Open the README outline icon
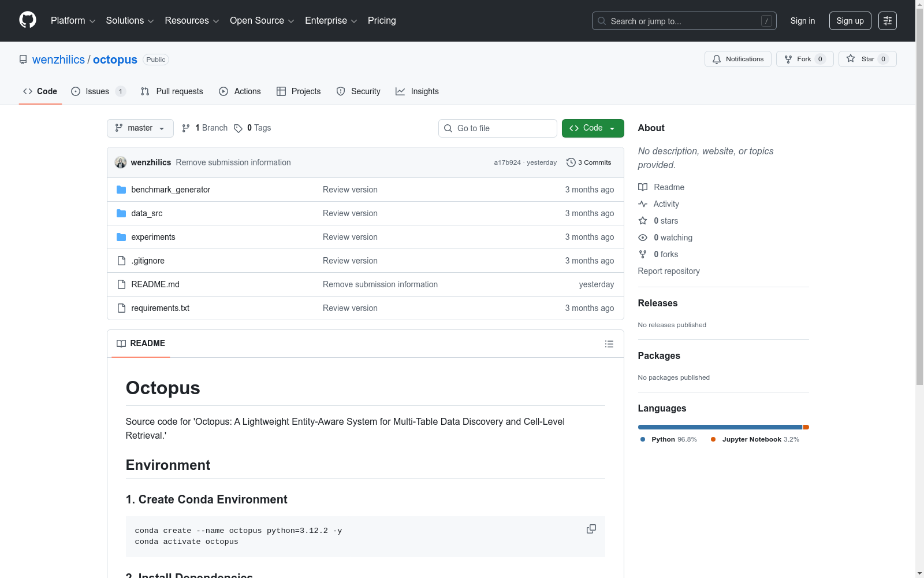The image size is (924, 578). 609,344
